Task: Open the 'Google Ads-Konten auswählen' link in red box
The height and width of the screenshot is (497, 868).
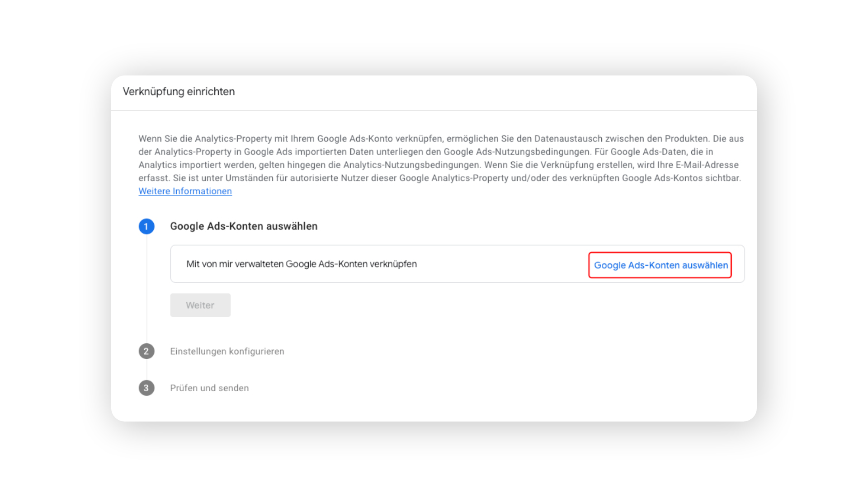Action: coord(660,265)
